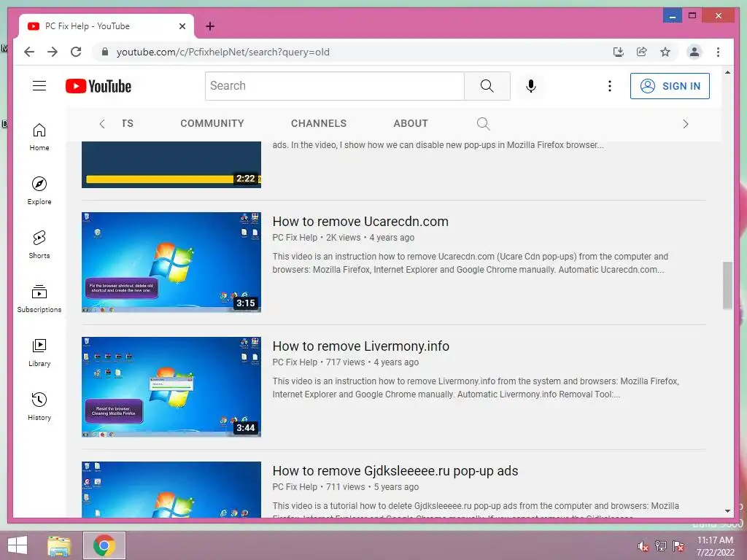Open Chrome profile avatar
The height and width of the screenshot is (560, 747).
tap(694, 52)
